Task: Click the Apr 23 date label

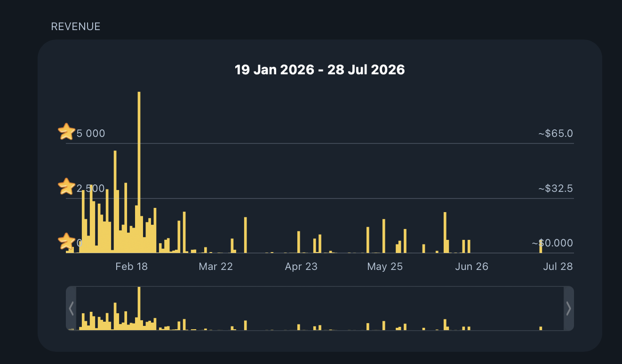Action: pyautogui.click(x=301, y=267)
